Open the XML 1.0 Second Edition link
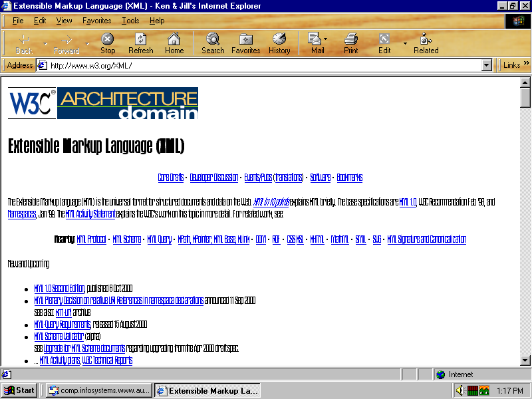This screenshot has height=399, width=532. [59, 289]
